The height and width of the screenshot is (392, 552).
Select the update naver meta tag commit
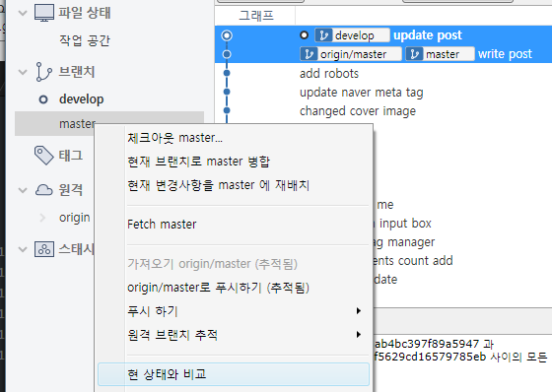[361, 93]
